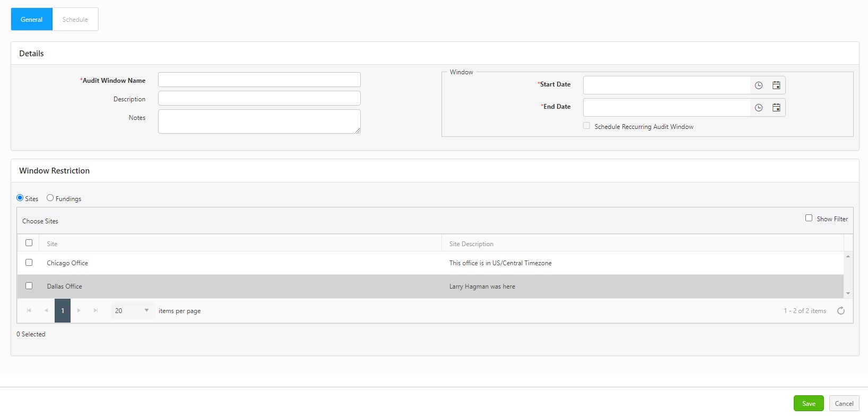Enable Schedule Reccurring Audit Window checkbox
The image size is (868, 417).
pos(586,126)
